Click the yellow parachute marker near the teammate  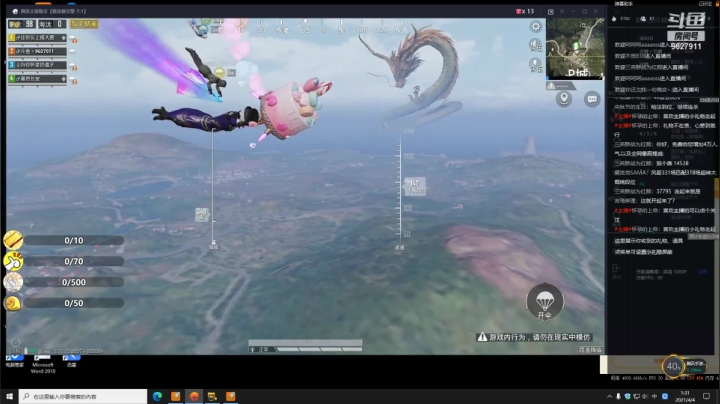(219, 73)
